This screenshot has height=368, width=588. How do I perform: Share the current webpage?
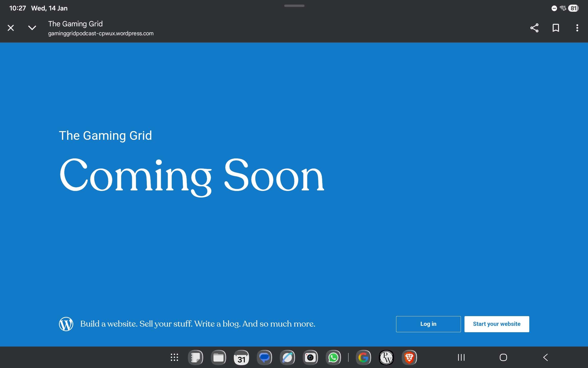(x=534, y=28)
